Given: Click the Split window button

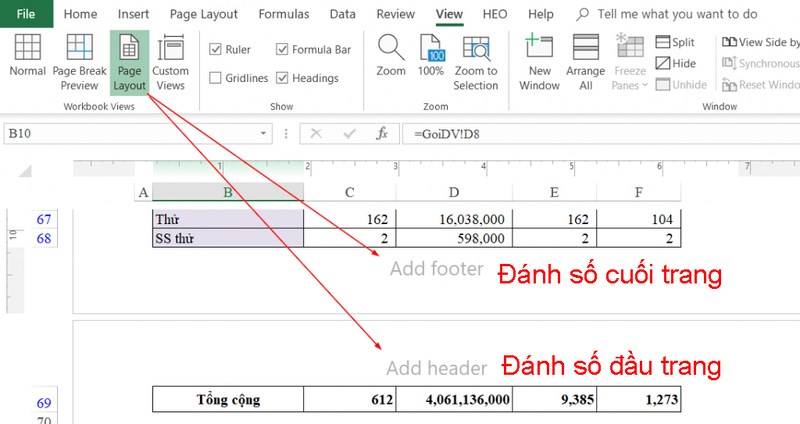Looking at the screenshot, I should [676, 42].
